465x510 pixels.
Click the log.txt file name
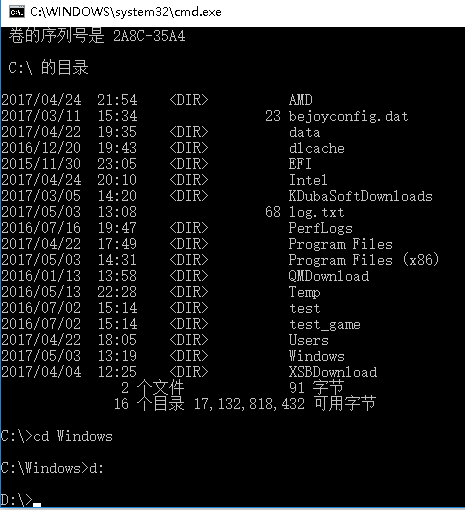point(316,212)
